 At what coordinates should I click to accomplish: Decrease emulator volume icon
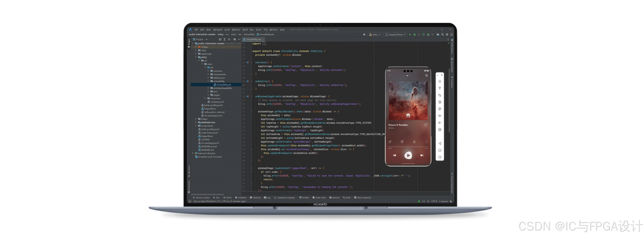(x=440, y=123)
